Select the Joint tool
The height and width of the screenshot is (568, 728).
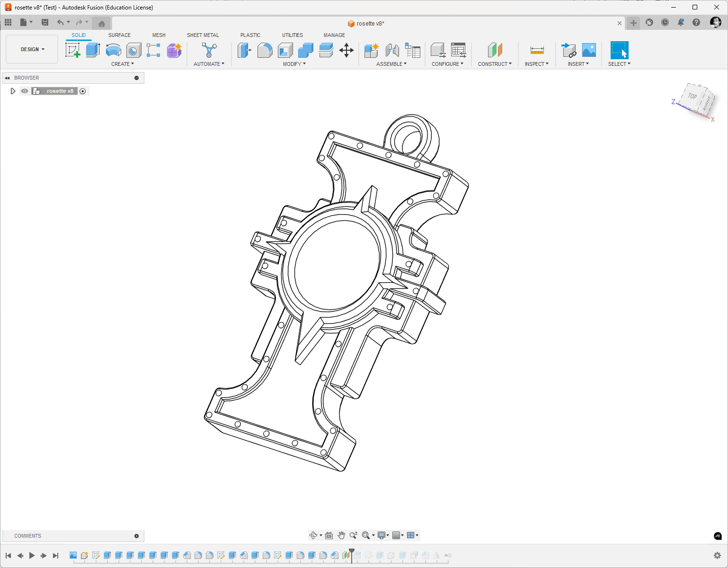pyautogui.click(x=392, y=50)
